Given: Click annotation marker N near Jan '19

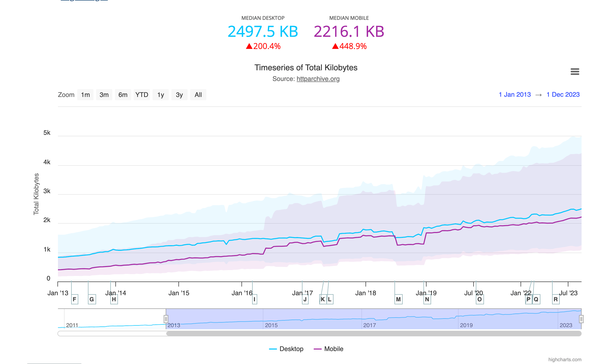Looking at the screenshot, I should tap(427, 299).
